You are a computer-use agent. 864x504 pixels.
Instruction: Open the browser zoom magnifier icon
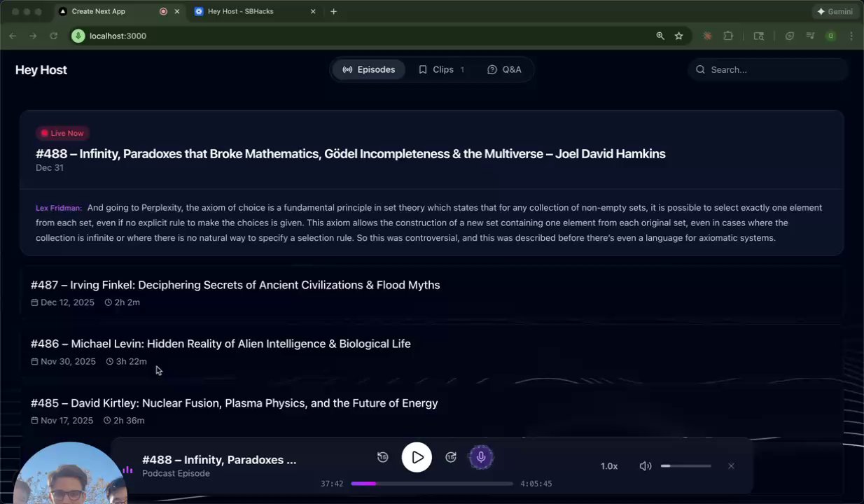(x=660, y=36)
